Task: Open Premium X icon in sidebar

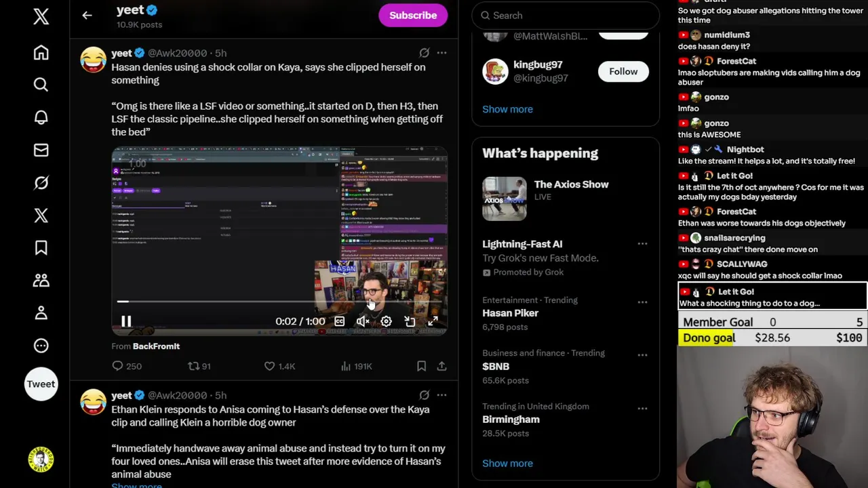Action: coord(41,215)
